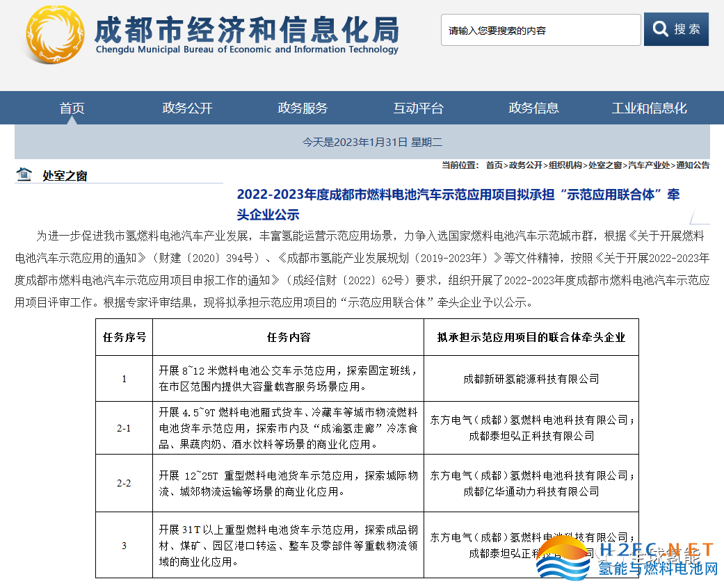Viewport: 724px width, 588px height.
Task: Click the 处室之窗 section heading
Action: click(x=65, y=176)
